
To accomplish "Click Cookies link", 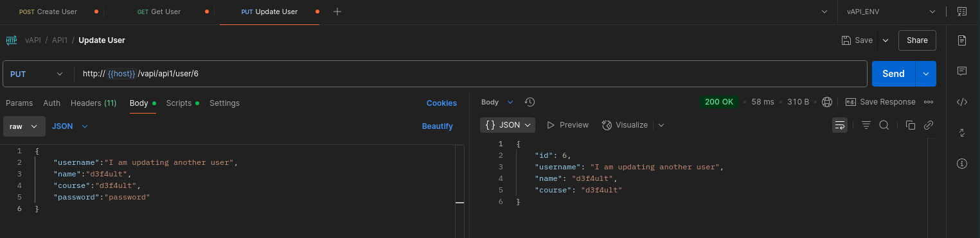I will pos(441,103).
